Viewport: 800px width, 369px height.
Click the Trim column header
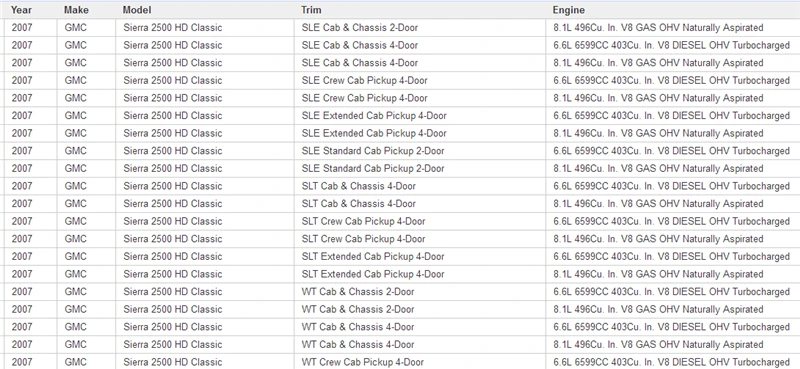coord(420,10)
